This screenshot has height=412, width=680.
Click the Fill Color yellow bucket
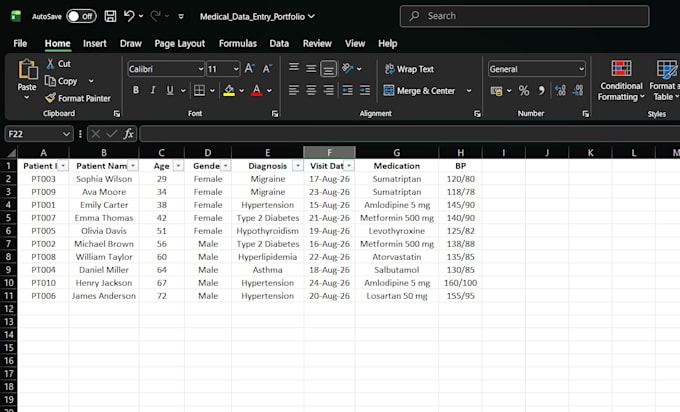(229, 90)
